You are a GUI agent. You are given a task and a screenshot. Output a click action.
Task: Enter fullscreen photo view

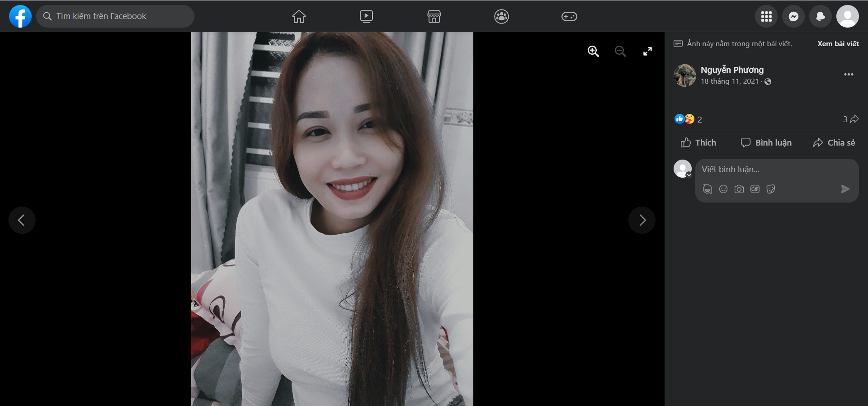[x=647, y=52]
